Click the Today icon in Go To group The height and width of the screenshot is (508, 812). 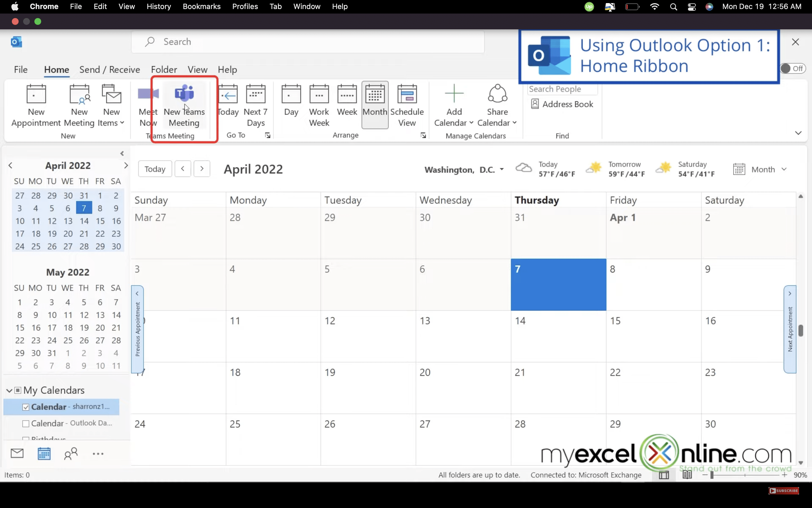tap(228, 100)
